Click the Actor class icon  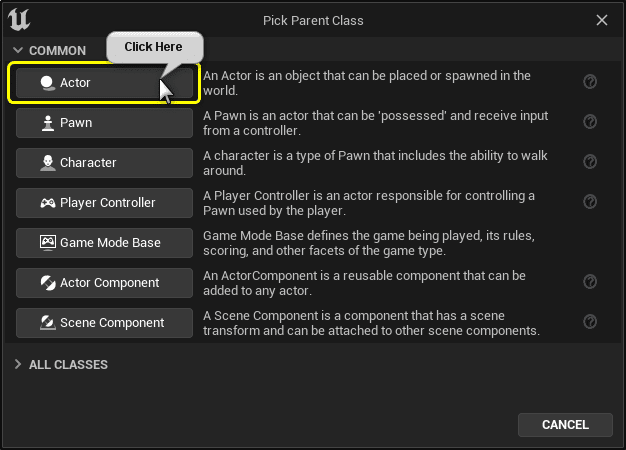[47, 83]
